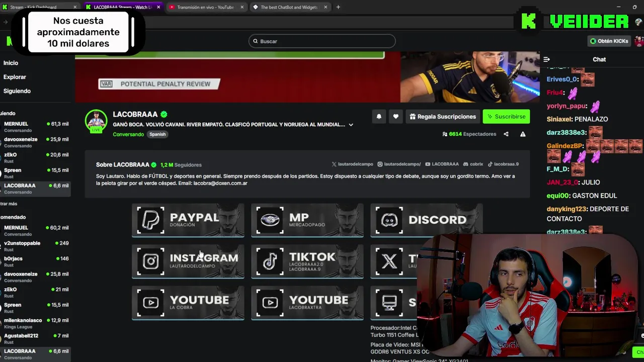The height and width of the screenshot is (362, 644).
Task: Click JAN_23_0 username in chat
Action: point(562,183)
